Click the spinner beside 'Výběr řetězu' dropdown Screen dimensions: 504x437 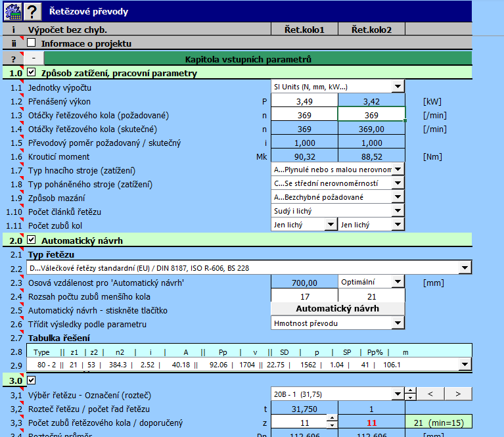coord(411,394)
